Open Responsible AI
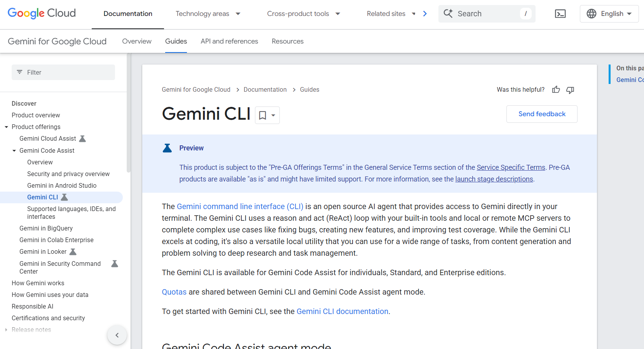The width and height of the screenshot is (644, 349). tap(33, 307)
